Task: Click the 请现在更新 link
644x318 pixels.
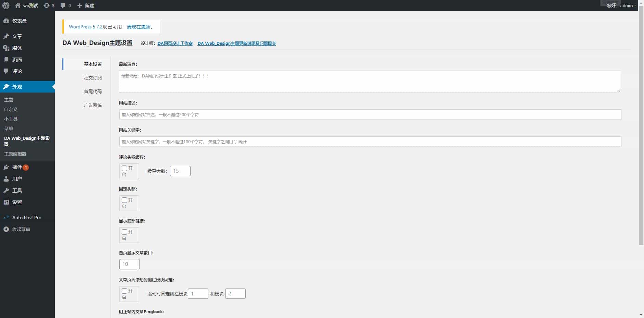Action: [138, 27]
